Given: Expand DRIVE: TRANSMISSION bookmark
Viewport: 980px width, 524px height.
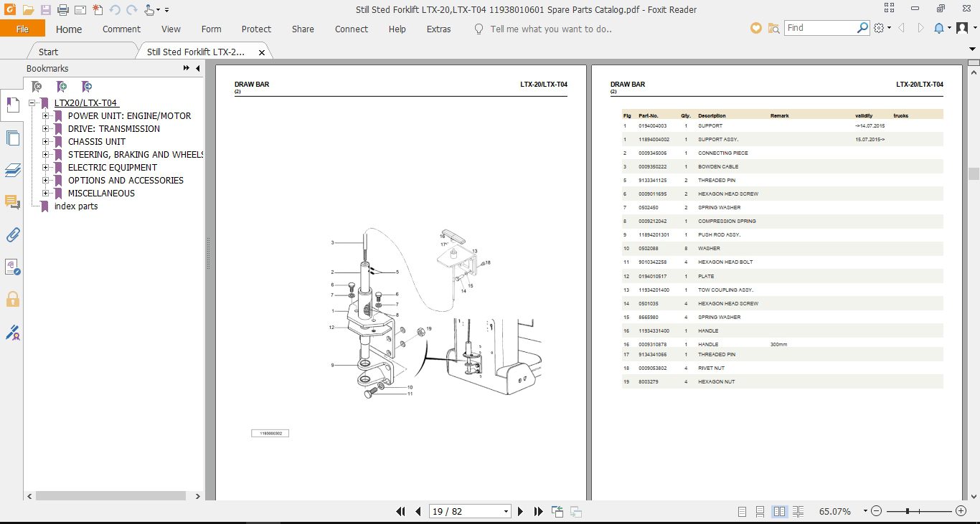Looking at the screenshot, I should click(45, 129).
